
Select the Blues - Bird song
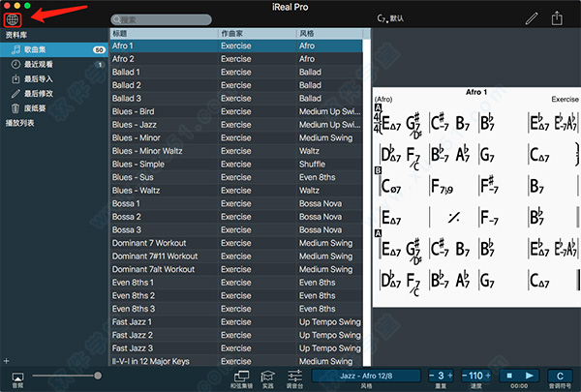pyautogui.click(x=236, y=111)
